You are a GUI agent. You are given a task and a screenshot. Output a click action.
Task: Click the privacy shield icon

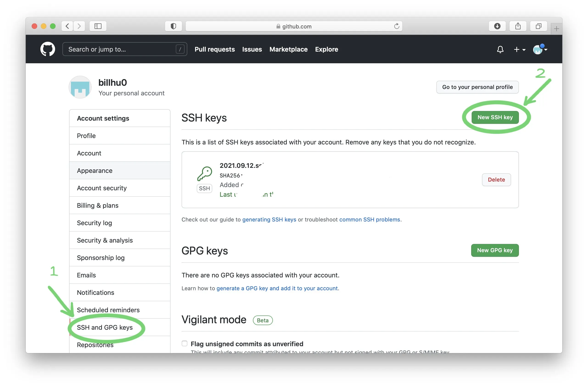click(173, 26)
